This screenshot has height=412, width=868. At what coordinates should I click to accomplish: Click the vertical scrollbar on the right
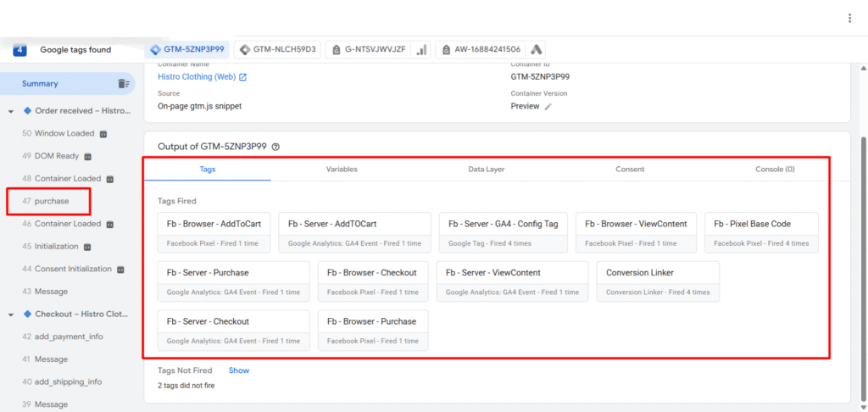862,254
